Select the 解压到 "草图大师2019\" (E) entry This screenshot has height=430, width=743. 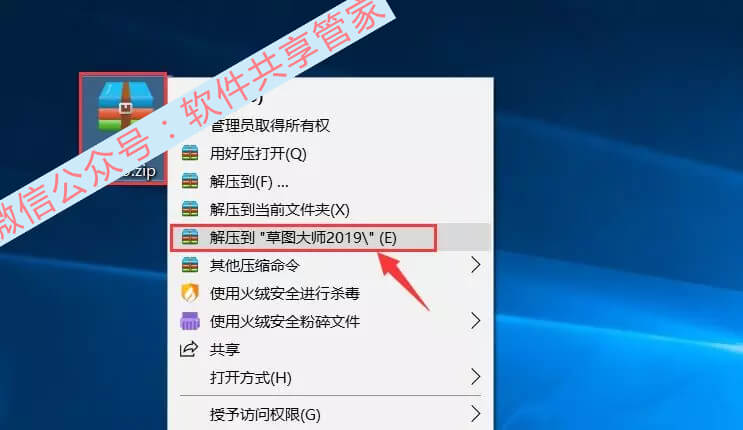coord(303,238)
